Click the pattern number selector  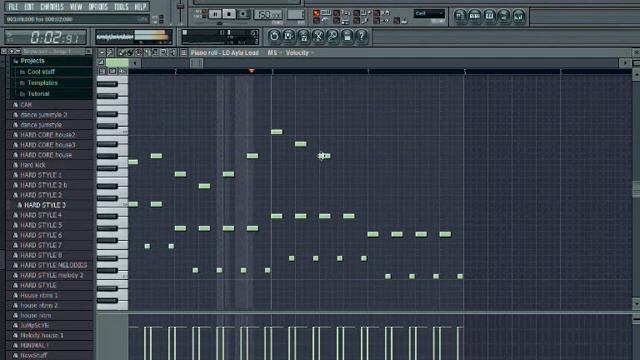pos(296,14)
